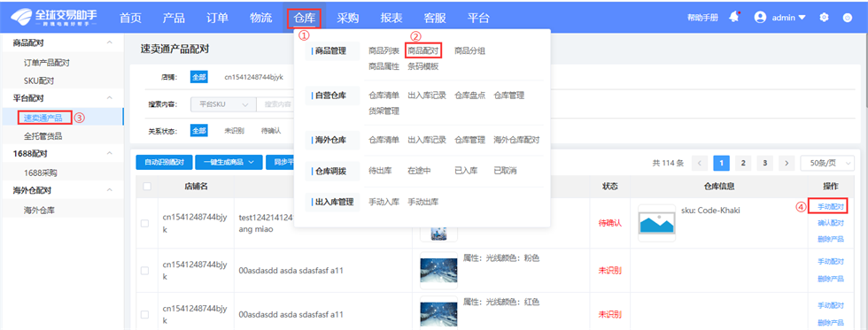Click warehouse placeholder image beside sku: Code-Khaki
This screenshot has height=330, width=868.
656,223
